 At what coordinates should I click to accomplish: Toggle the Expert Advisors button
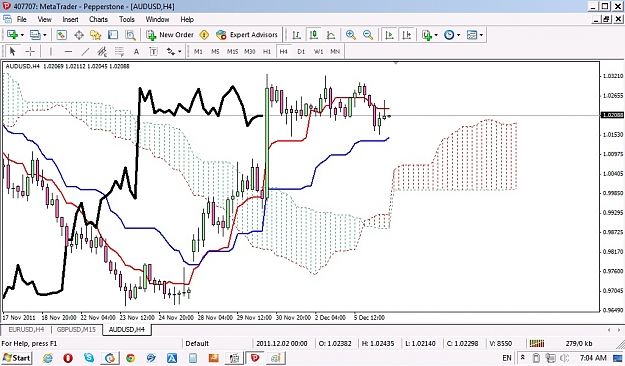247,35
